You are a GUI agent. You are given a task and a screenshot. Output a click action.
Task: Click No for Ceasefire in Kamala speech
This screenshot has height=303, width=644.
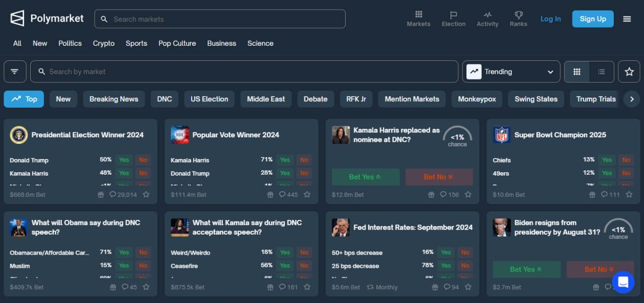tap(304, 266)
